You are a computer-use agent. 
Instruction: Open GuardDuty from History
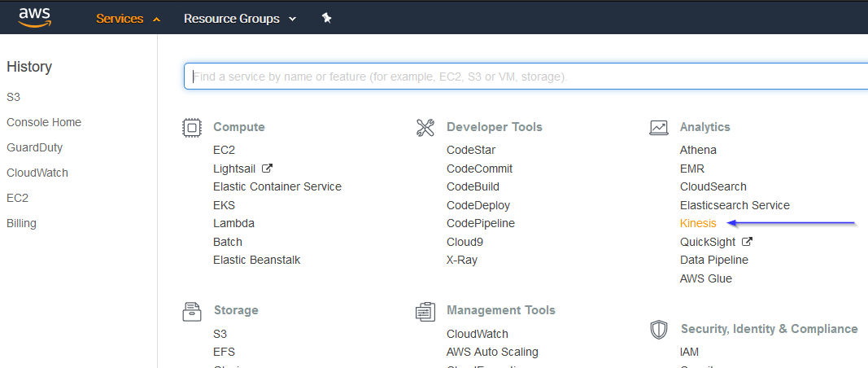click(34, 148)
